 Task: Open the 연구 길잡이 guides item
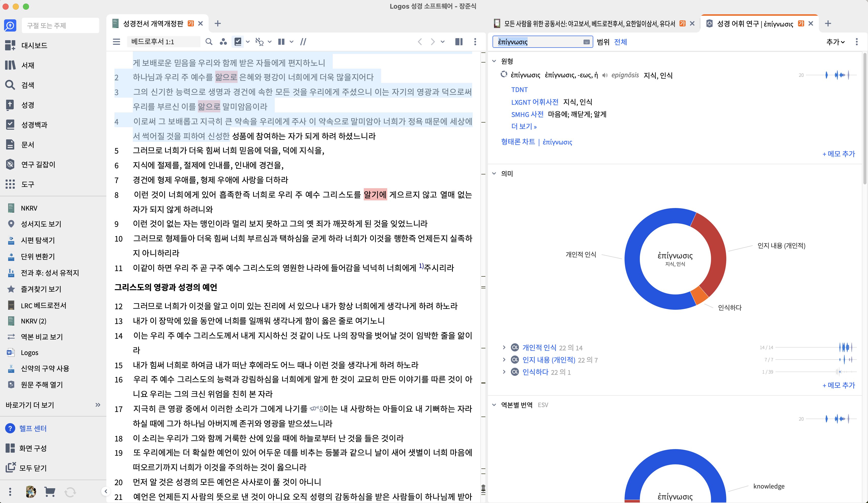tap(30, 164)
